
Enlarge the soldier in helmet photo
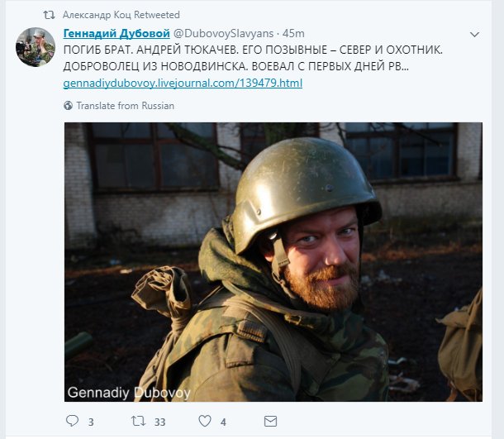point(273,262)
